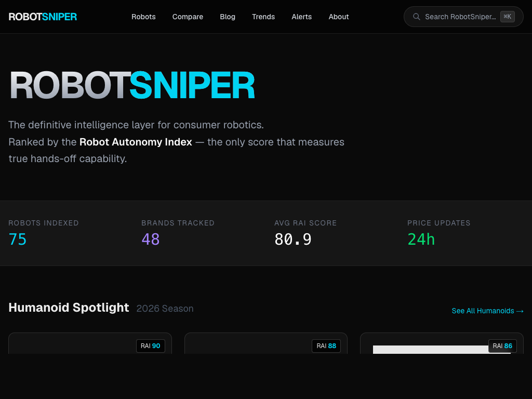The width and height of the screenshot is (532, 399).
Task: Select the Brands Tracked value 48
Action: [x=150, y=239]
